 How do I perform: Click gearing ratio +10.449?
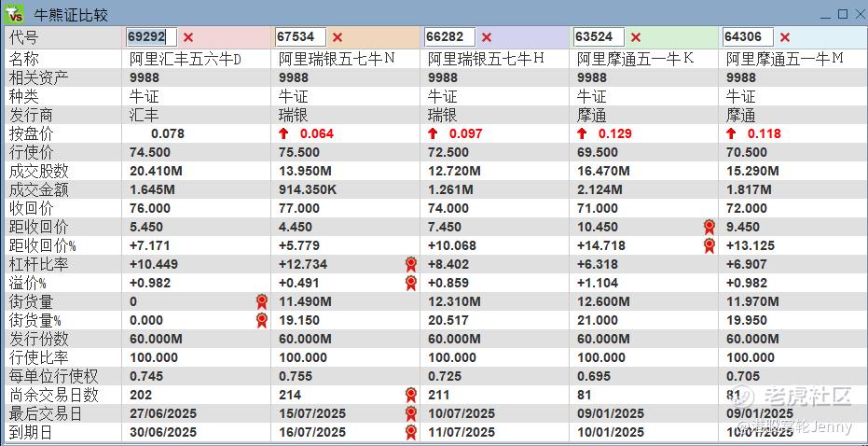154,264
